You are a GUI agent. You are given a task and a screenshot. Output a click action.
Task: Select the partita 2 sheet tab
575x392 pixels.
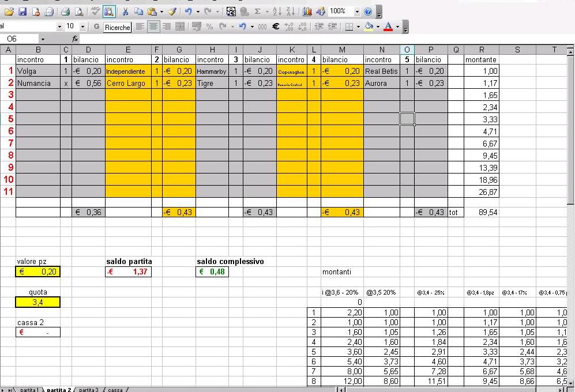59,390
